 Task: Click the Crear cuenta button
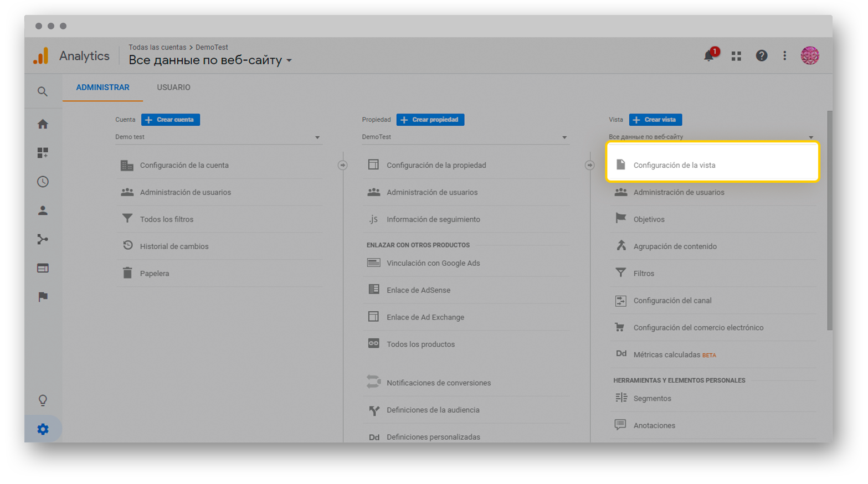(171, 120)
